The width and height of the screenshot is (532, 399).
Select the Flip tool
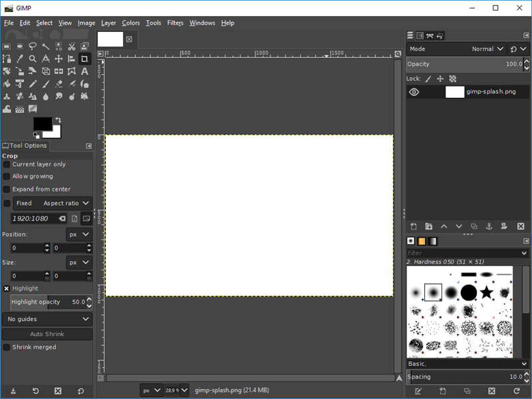click(59, 71)
